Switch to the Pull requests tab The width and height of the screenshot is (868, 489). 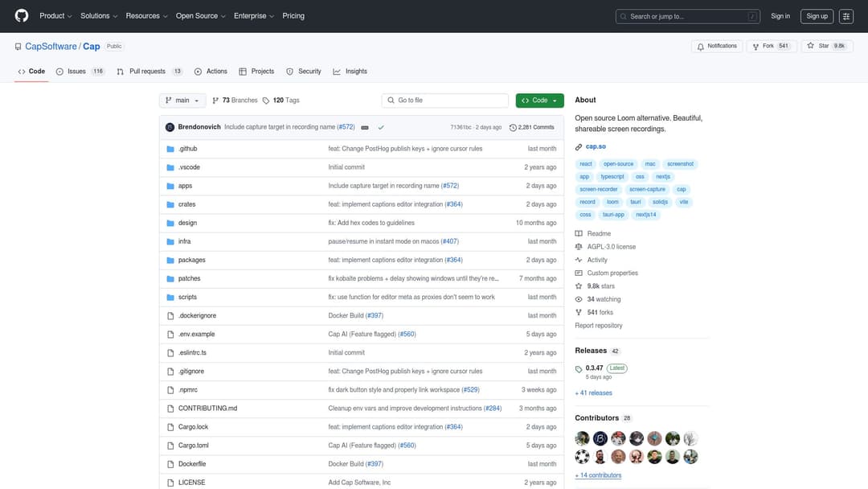(x=149, y=72)
